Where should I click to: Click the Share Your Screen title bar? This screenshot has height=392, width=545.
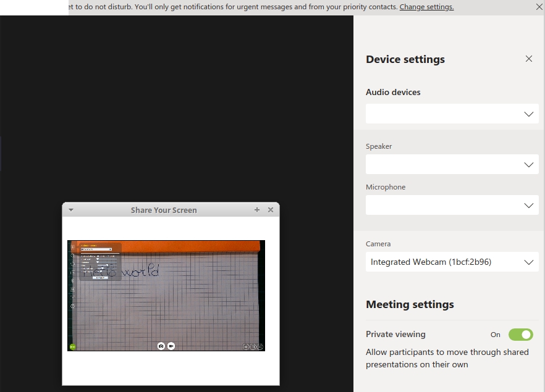pos(164,210)
